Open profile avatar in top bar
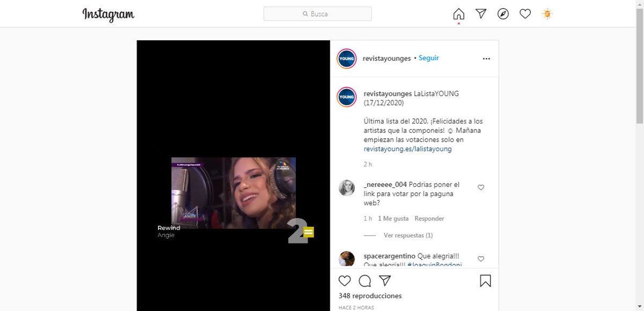The image size is (644, 311). [547, 14]
